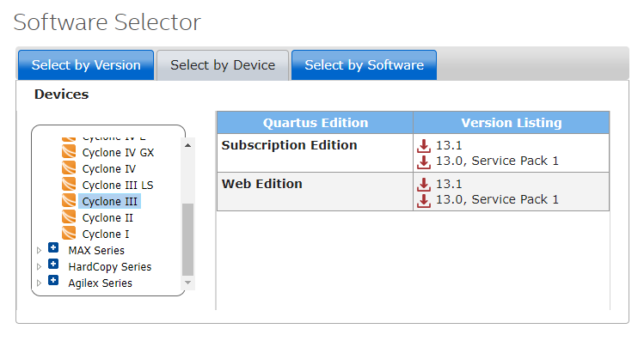Expand Agilex Series with triangle arrow

[39, 283]
